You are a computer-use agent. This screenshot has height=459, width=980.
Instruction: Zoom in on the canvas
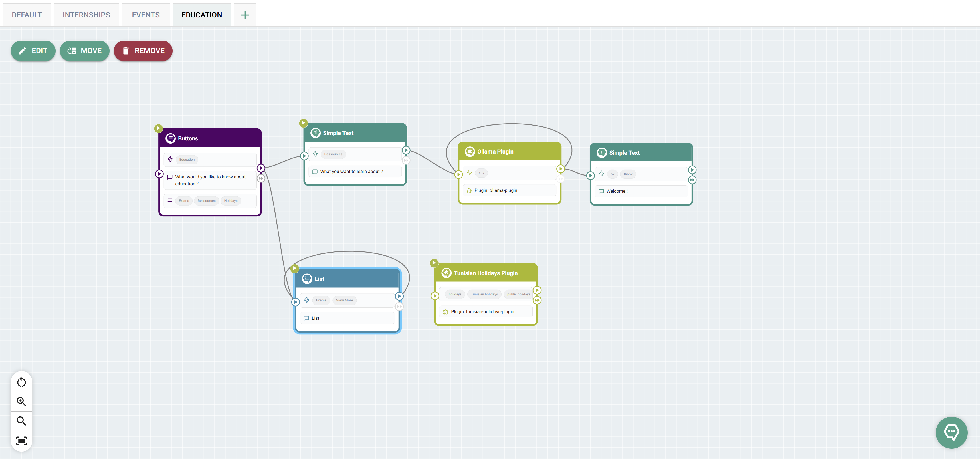coord(21,401)
